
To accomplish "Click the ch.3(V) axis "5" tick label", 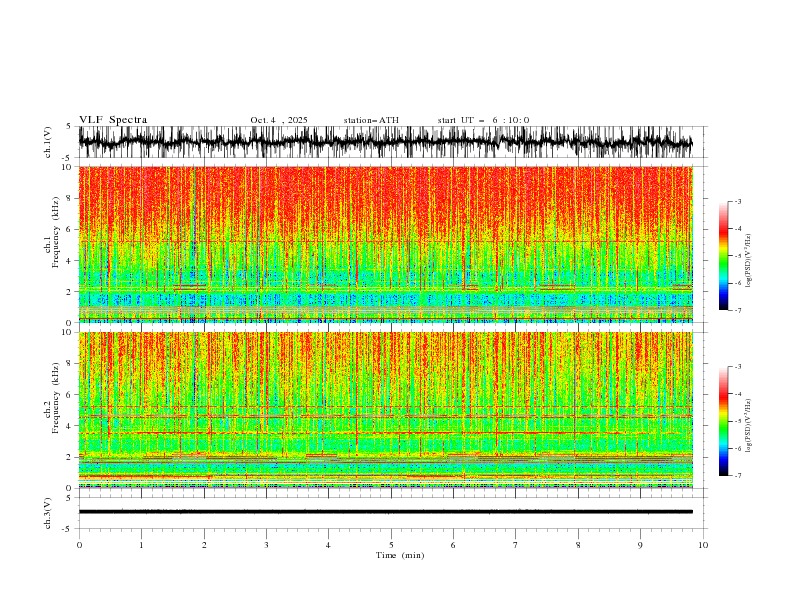I will tap(68, 498).
